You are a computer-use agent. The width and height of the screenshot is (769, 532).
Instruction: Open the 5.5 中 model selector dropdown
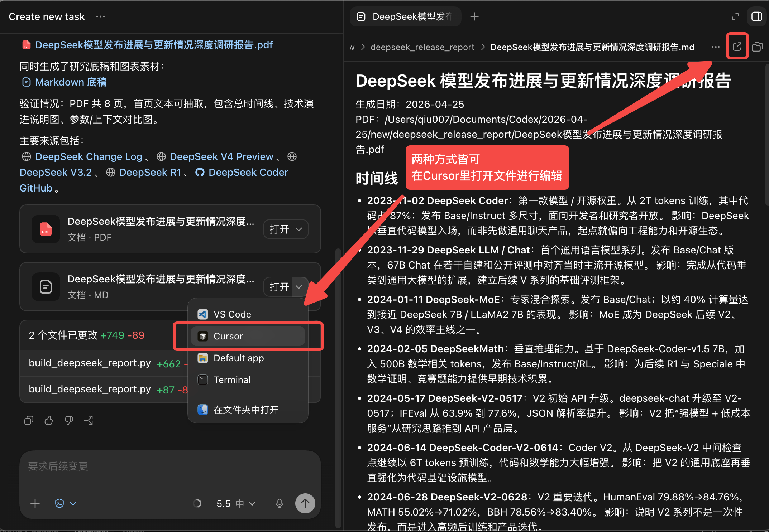coord(236,503)
